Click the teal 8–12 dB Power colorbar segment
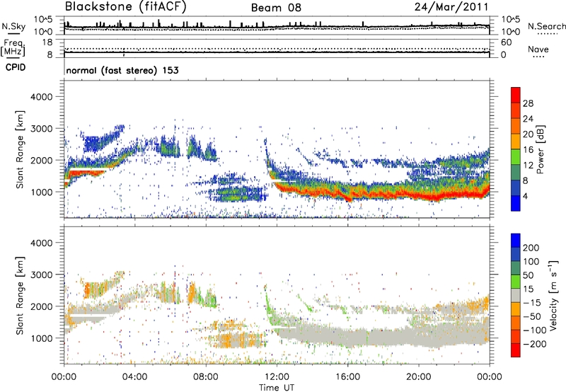 coord(516,172)
